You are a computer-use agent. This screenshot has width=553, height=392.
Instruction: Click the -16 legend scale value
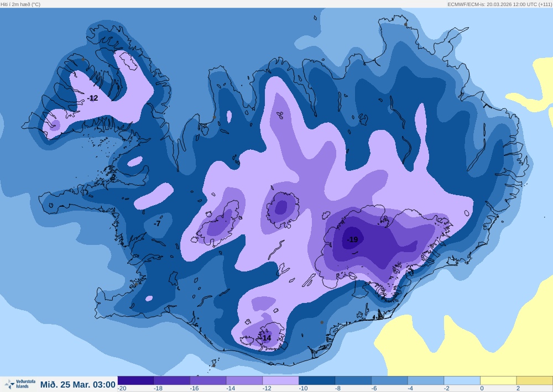coord(194,389)
